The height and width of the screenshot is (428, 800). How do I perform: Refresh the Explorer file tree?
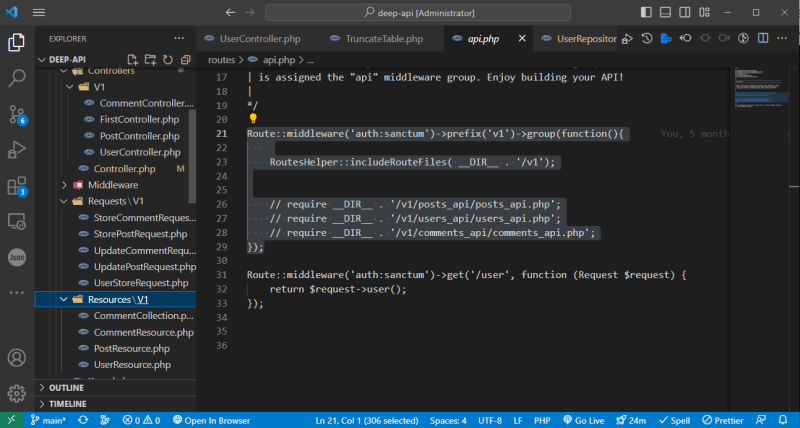168,60
